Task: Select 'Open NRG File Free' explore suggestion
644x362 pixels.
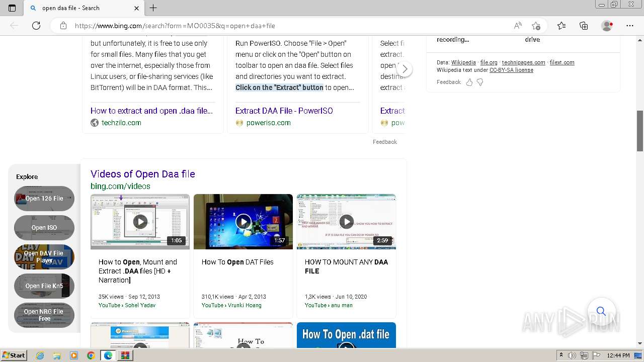Action: click(x=44, y=315)
